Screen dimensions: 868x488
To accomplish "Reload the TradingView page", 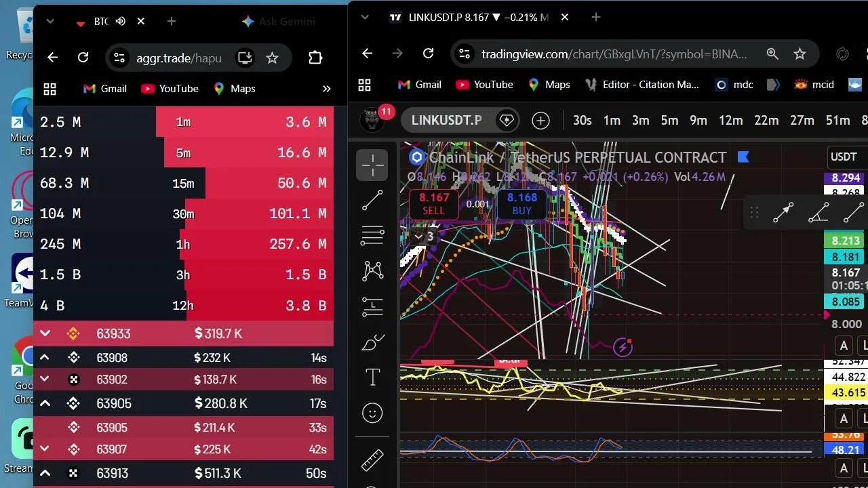I will [x=428, y=54].
